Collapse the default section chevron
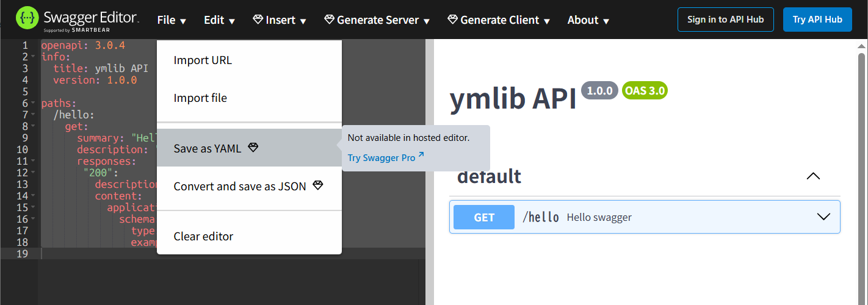The height and width of the screenshot is (305, 868). click(x=813, y=176)
